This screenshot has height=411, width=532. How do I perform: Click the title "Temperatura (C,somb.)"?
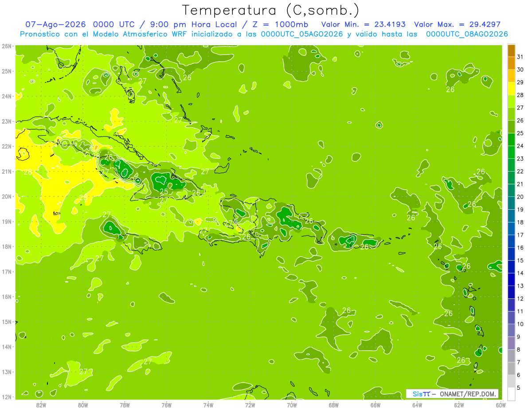tap(271, 11)
